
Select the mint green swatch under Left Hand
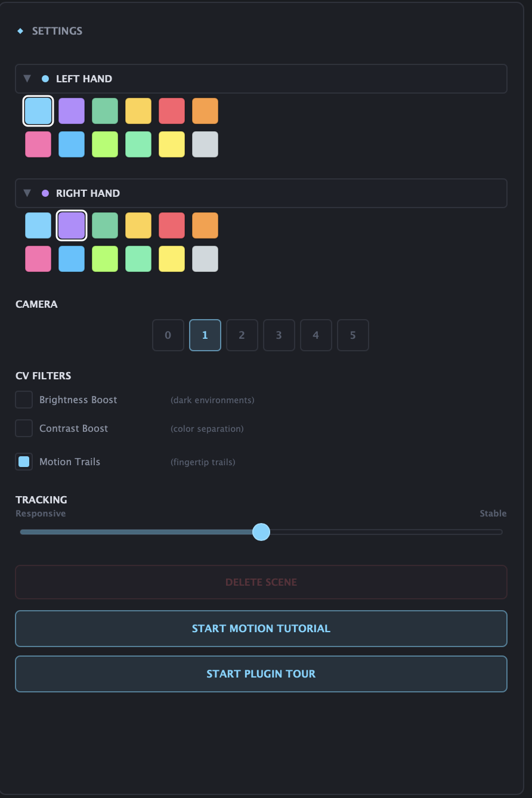138,144
